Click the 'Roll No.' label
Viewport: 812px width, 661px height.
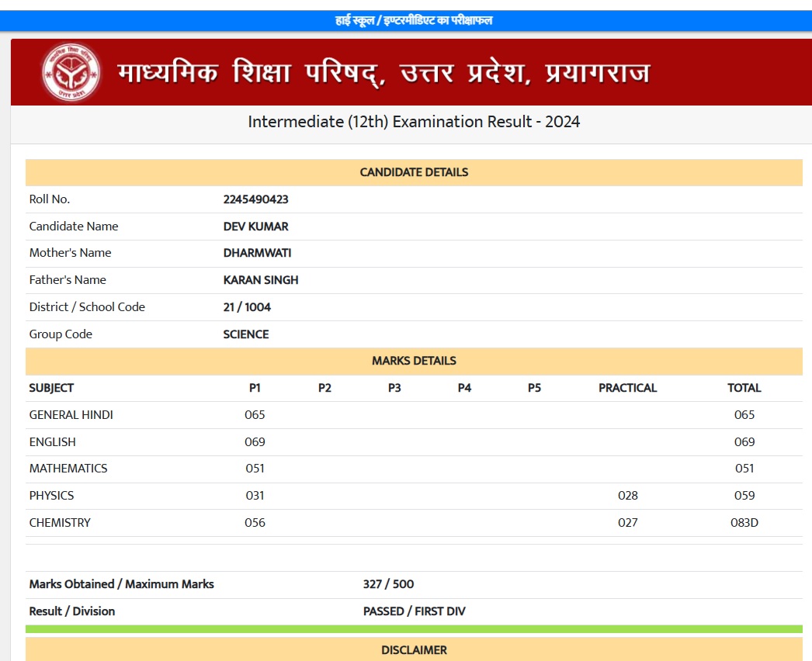click(49, 199)
